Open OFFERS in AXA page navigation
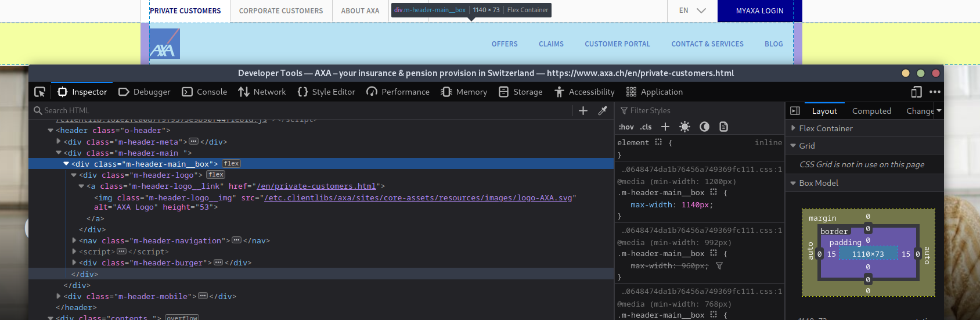 [x=505, y=44]
